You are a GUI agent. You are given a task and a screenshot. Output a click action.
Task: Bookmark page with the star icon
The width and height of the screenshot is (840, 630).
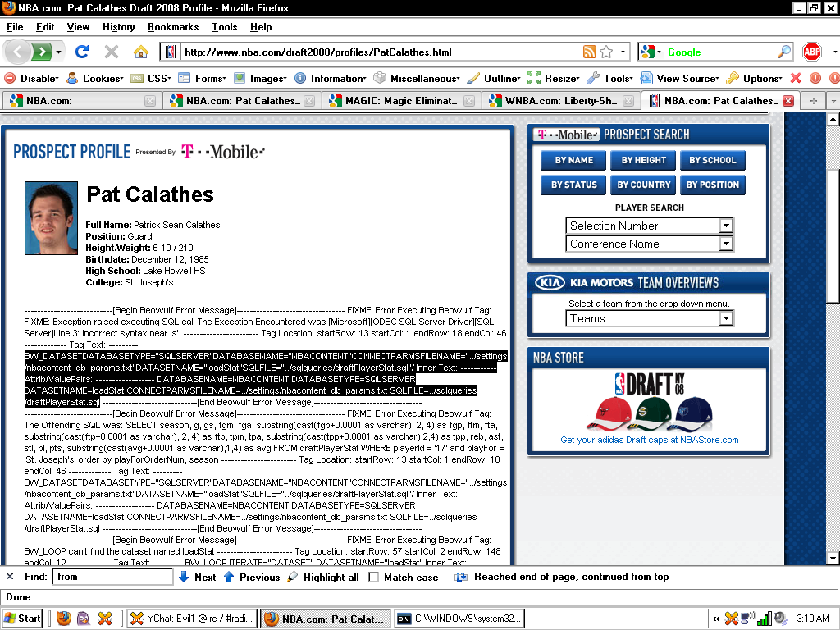coord(606,52)
